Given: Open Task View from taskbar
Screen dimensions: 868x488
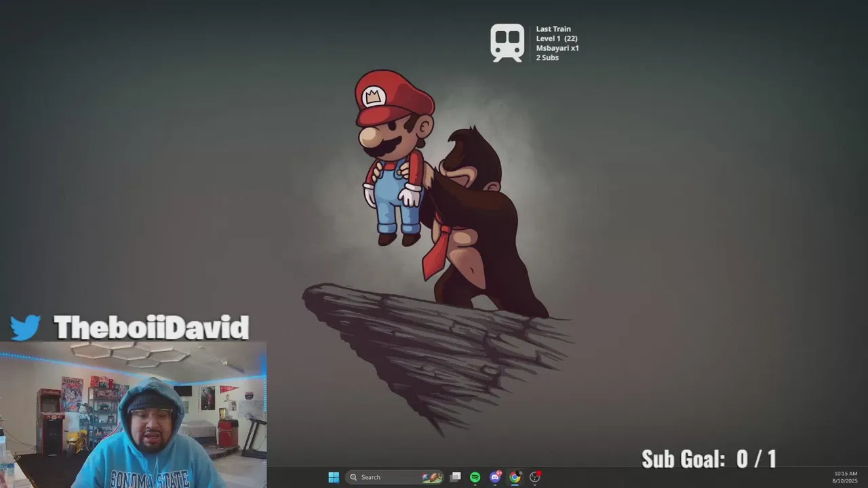Looking at the screenshot, I should (x=456, y=477).
